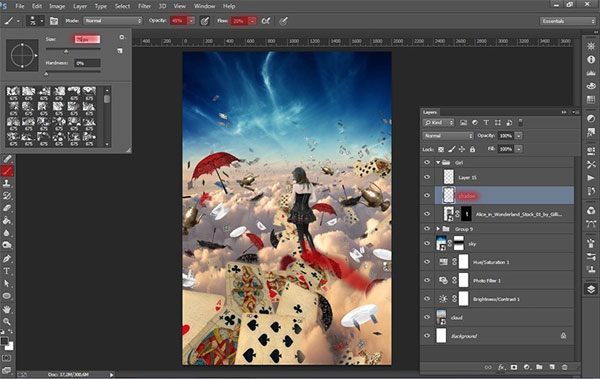
Task: Hide Layer 15 visibility eye
Action: click(427, 177)
